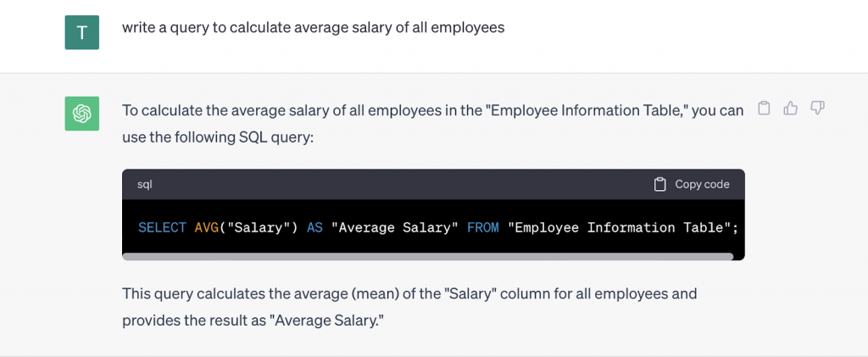Viewport: 868px width, 357px height.
Task: Give the response a thumbs up
Action: [791, 108]
